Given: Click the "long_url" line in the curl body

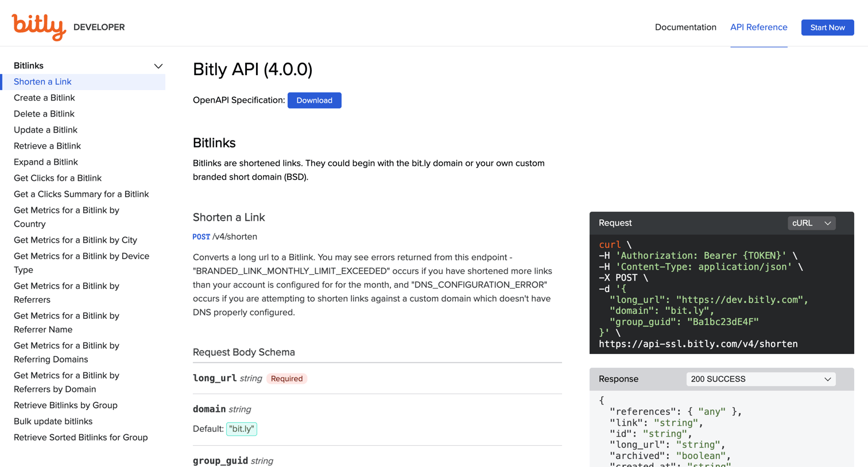Looking at the screenshot, I should pos(709,300).
